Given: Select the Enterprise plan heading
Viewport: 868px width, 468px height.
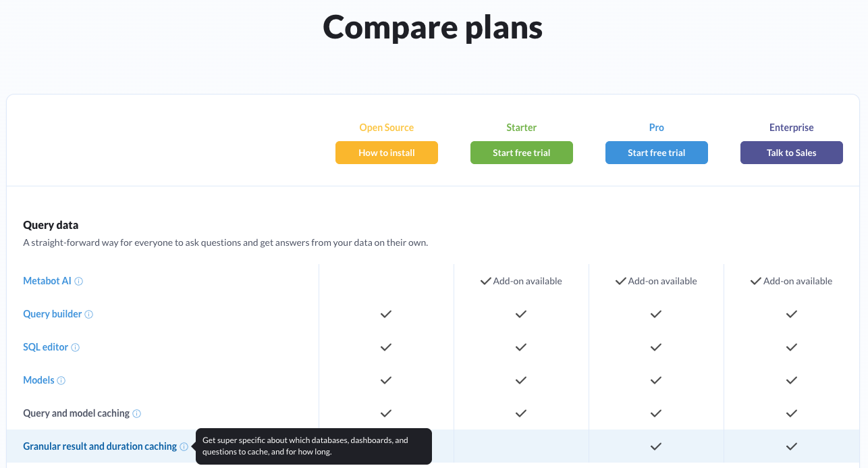Looking at the screenshot, I should 792,128.
